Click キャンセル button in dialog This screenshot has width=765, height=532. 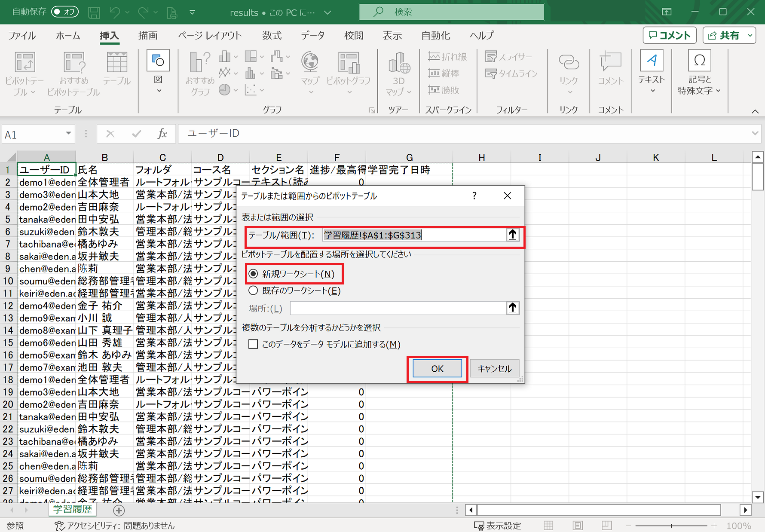494,368
